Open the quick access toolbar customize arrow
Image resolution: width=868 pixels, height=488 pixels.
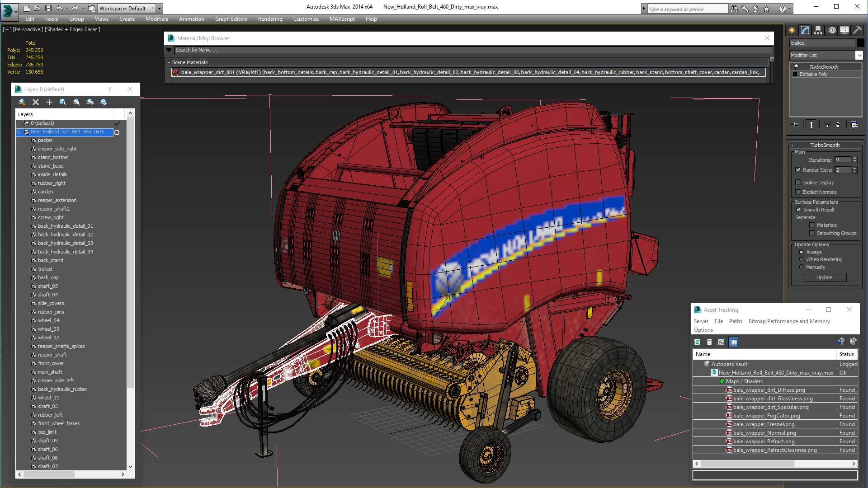[159, 8]
